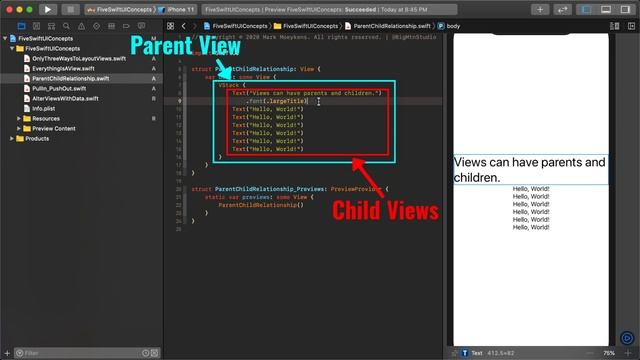Show the Debug navigator
Image resolution: width=640 pixels, height=360 pixels.
coord(111,26)
